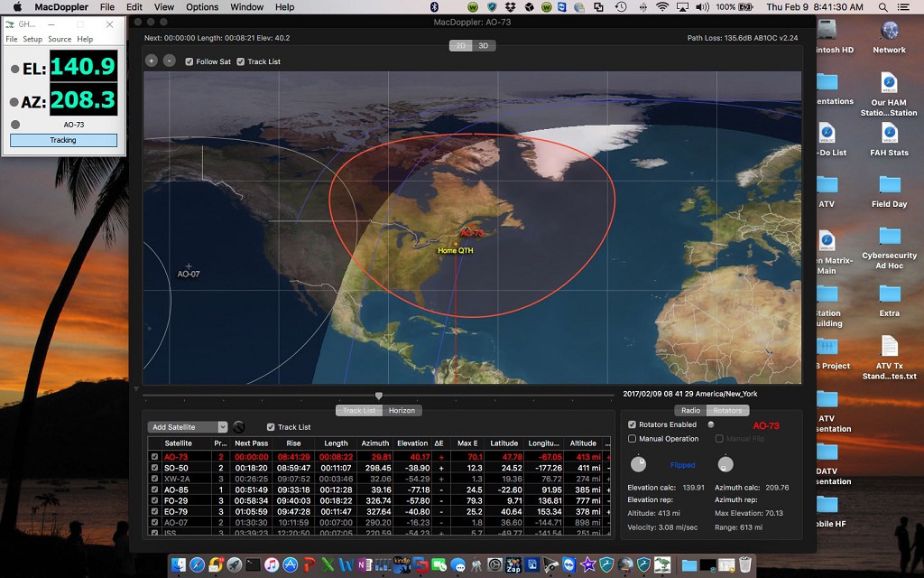Sort table by Azimuth column header
The image size is (924, 578).
pyautogui.click(x=374, y=443)
